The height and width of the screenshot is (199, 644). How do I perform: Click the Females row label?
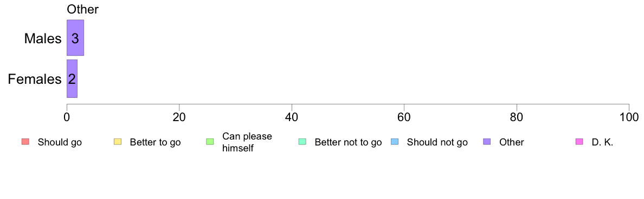pyautogui.click(x=35, y=79)
